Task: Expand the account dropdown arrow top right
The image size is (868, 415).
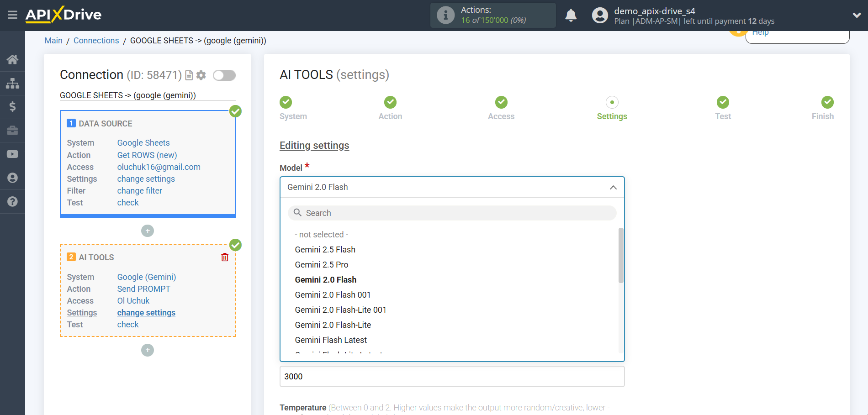Action: (857, 15)
